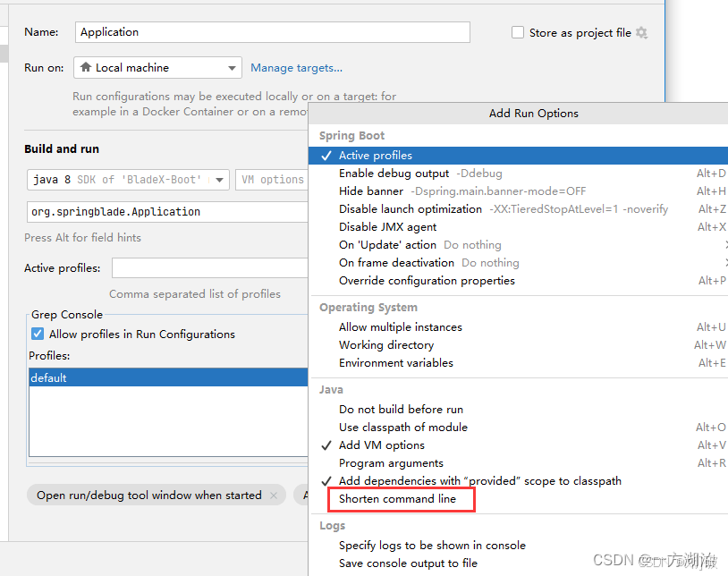Select Do not build before run

518,410
